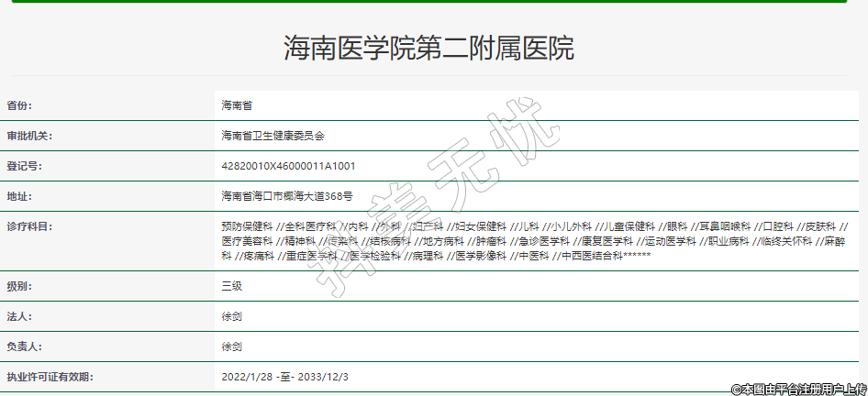Click the license validity dates 2022/1/28 -至- 2033/12/3

284,377
